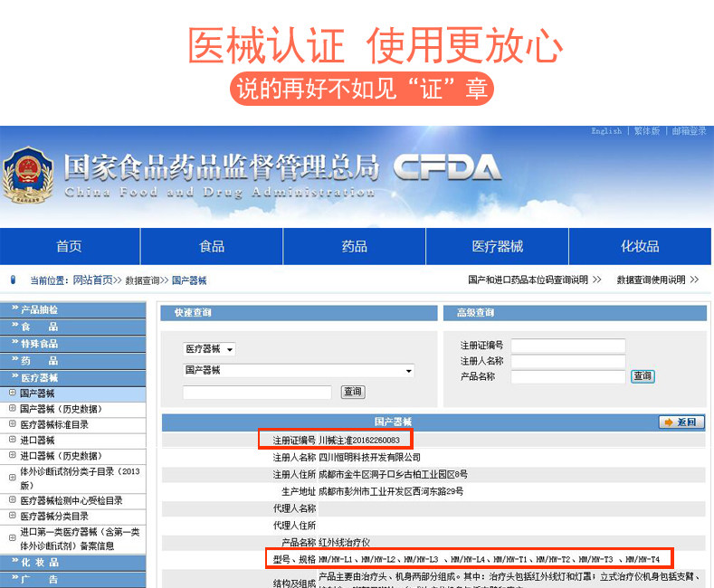The image size is (714, 588).
Task: Expand the 化妆品 sidebar section
Action: (x=73, y=563)
